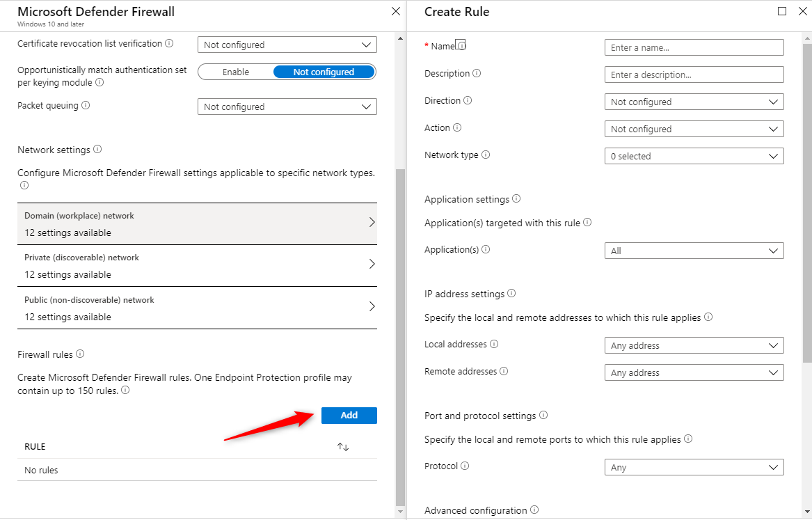Expand Domain (workplace) network settings
Screen dimensions: 812x520
click(198, 223)
